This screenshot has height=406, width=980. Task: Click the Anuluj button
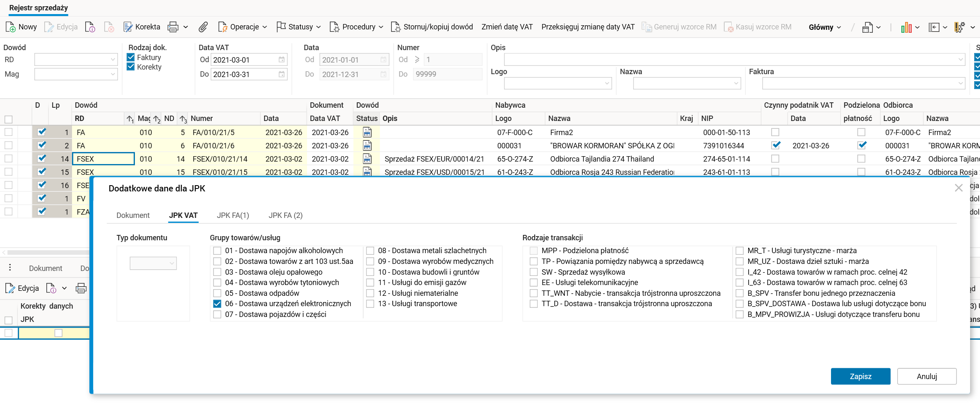coord(927,376)
